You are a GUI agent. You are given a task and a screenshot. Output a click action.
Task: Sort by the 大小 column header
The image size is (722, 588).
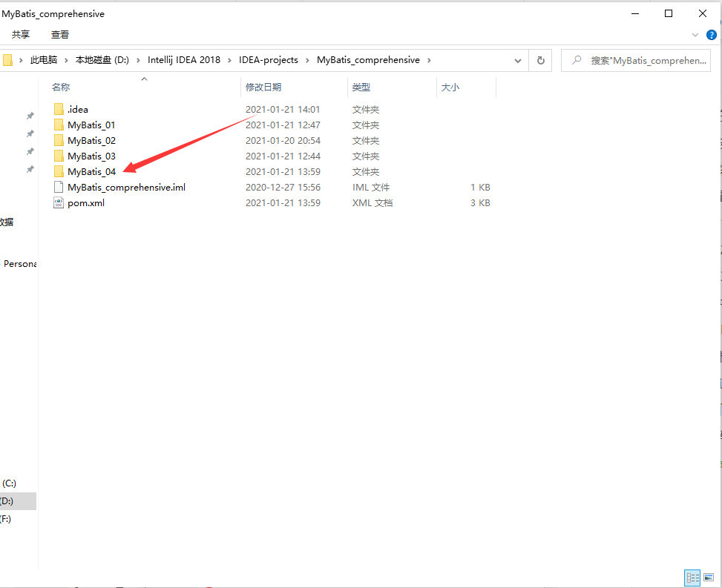pyautogui.click(x=467, y=87)
